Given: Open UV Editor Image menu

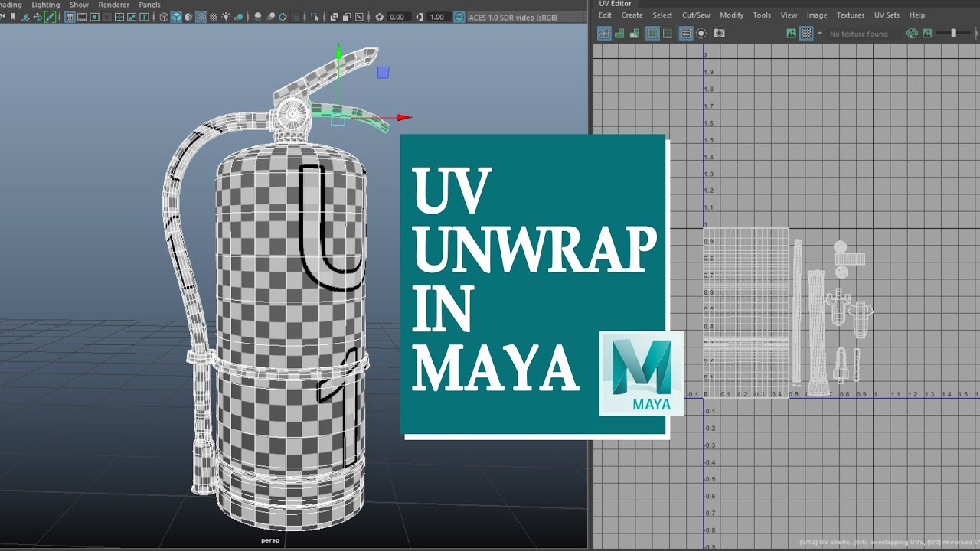Looking at the screenshot, I should [x=817, y=15].
